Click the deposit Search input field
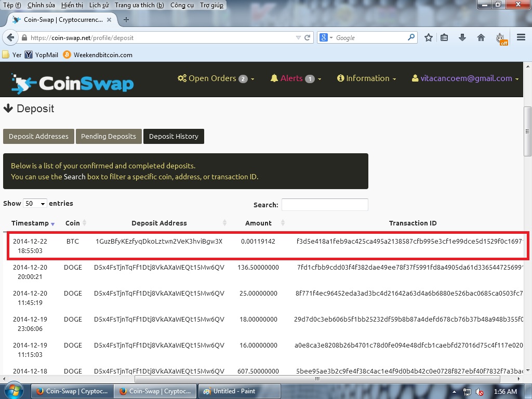Screen dimensions: 532x399 coord(325,205)
